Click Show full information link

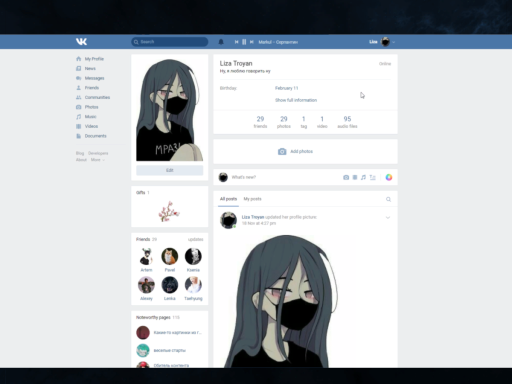click(296, 100)
